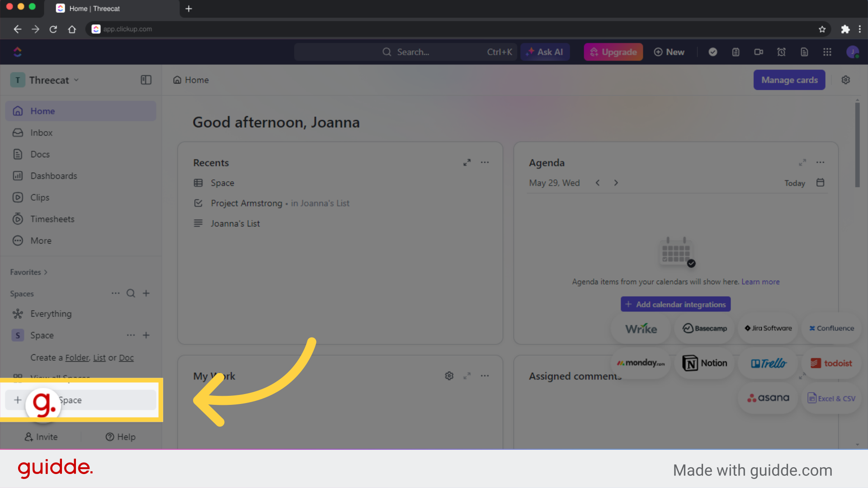Search Spaces using the magnifier icon

(131, 293)
